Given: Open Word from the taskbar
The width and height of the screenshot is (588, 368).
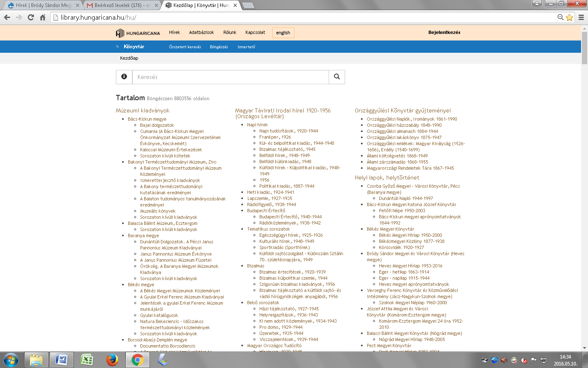Looking at the screenshot, I should (62, 360).
